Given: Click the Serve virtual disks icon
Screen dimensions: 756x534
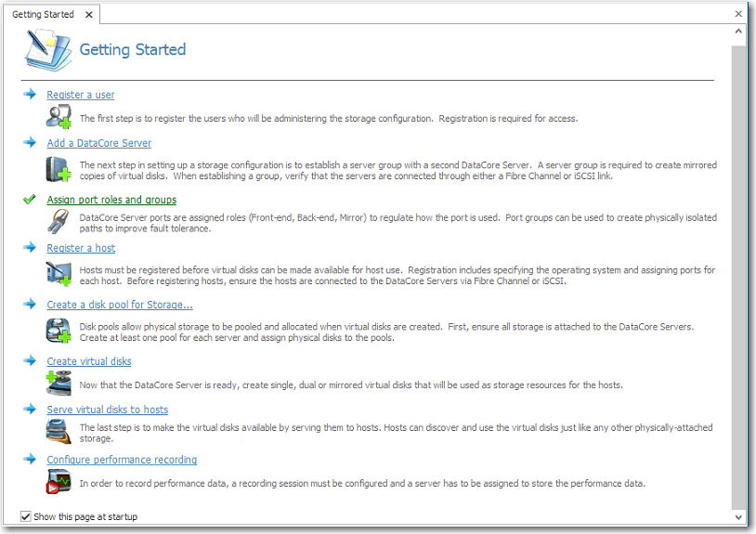Looking at the screenshot, I should tap(59, 431).
